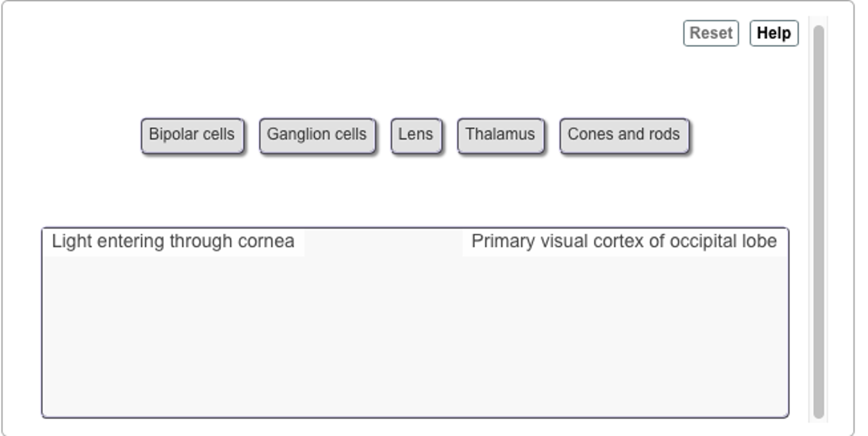Click the vertical scrollbar thumb
Image resolution: width=868 pixels, height=436 pixels.
tap(819, 221)
